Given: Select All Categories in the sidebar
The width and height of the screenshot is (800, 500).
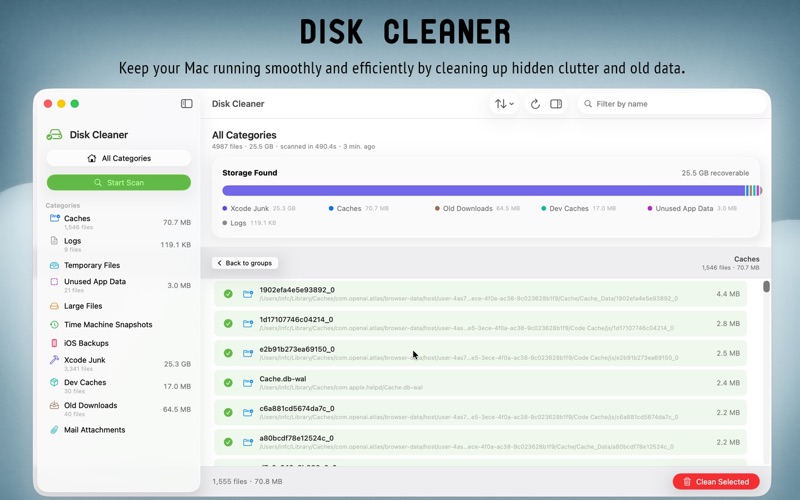Looking at the screenshot, I should coord(119,158).
